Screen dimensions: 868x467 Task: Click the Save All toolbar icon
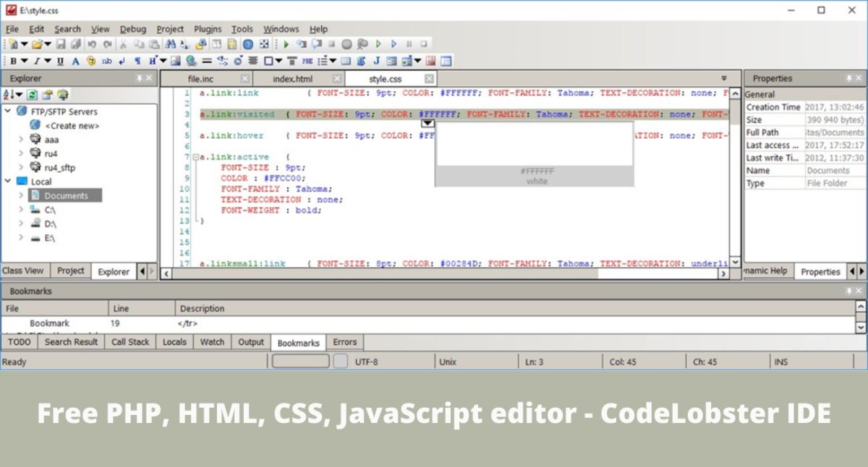[76, 44]
